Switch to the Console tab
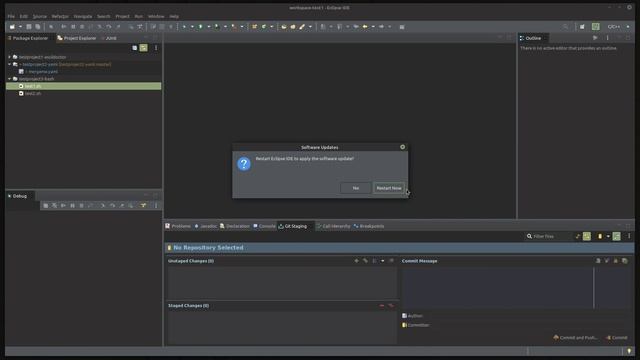This screenshot has height=360, width=640. pos(264,226)
